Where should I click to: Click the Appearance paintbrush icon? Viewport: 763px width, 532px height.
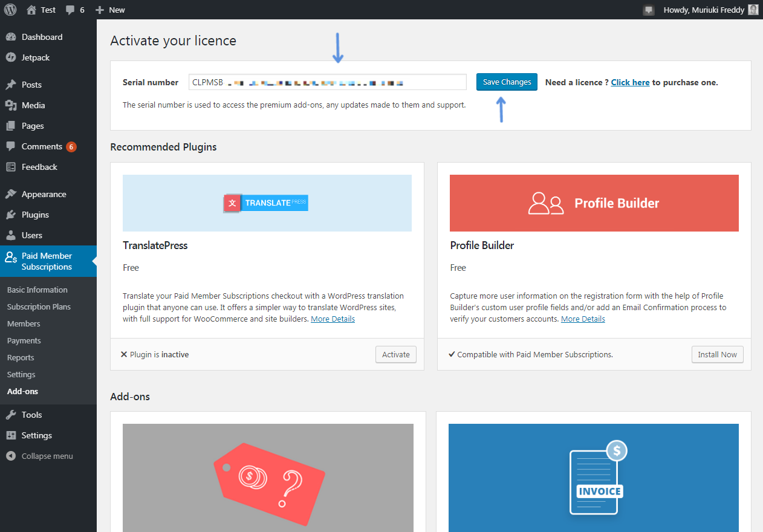pyautogui.click(x=11, y=194)
